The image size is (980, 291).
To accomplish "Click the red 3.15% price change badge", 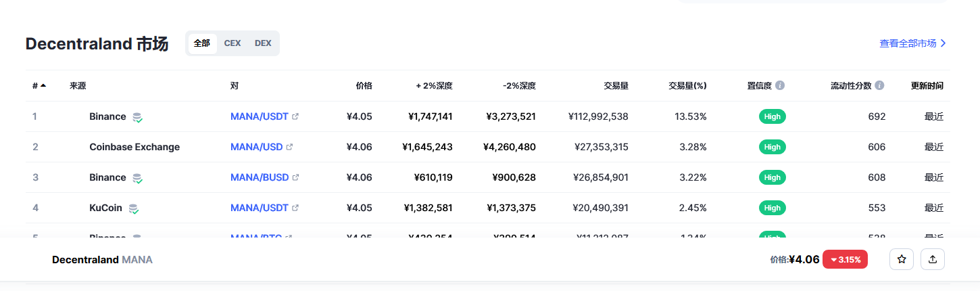I will click(x=845, y=259).
